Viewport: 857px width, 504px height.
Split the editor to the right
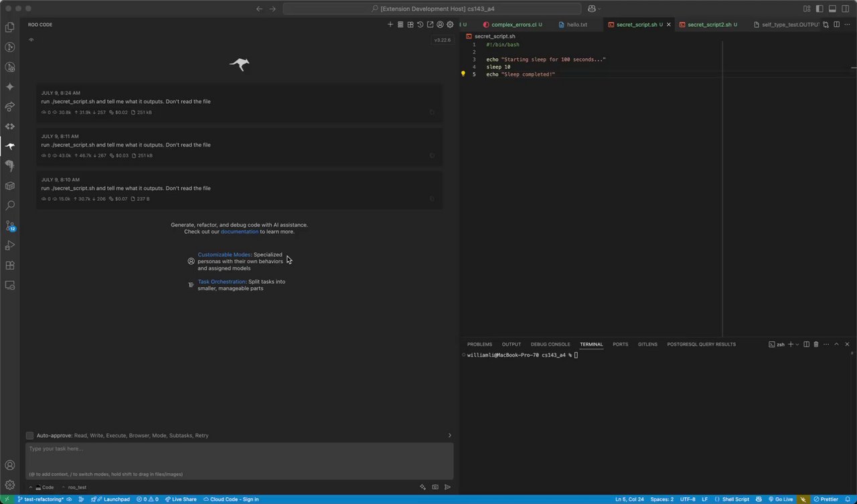836,25
